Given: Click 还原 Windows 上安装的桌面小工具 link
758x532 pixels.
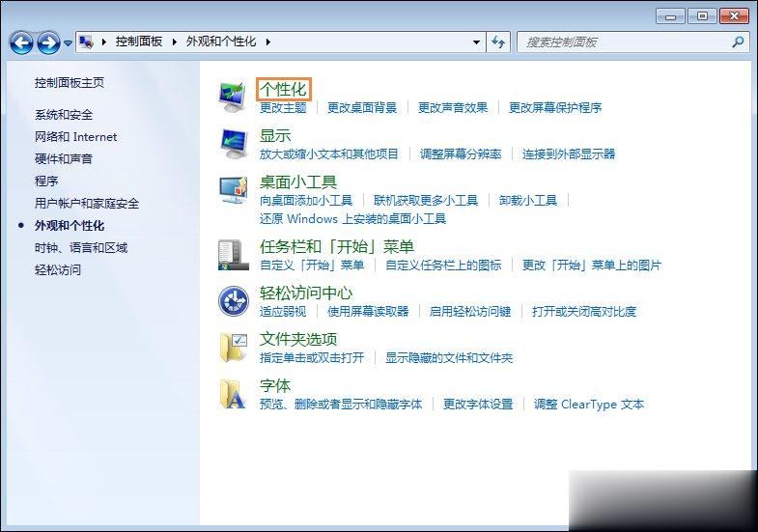Looking at the screenshot, I should tap(352, 219).
